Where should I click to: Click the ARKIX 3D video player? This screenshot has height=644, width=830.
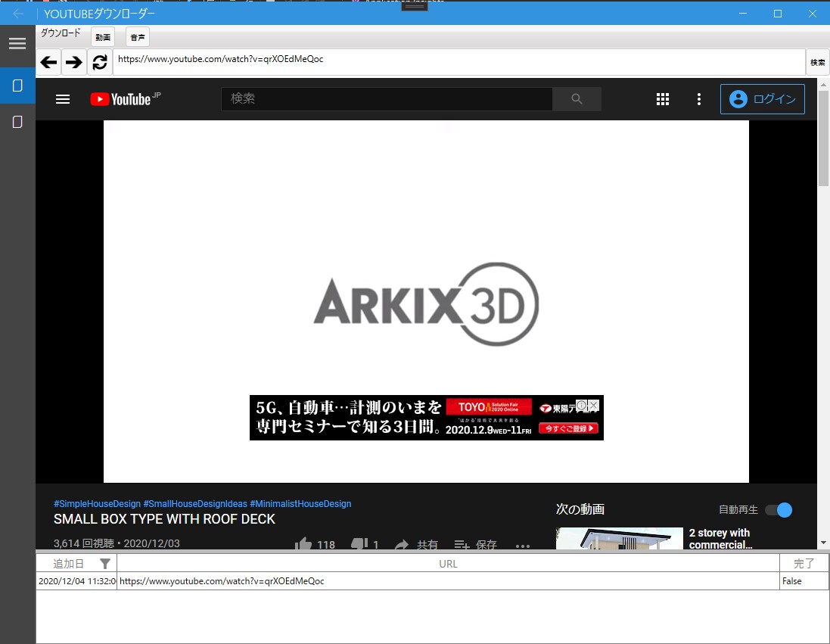pos(426,301)
